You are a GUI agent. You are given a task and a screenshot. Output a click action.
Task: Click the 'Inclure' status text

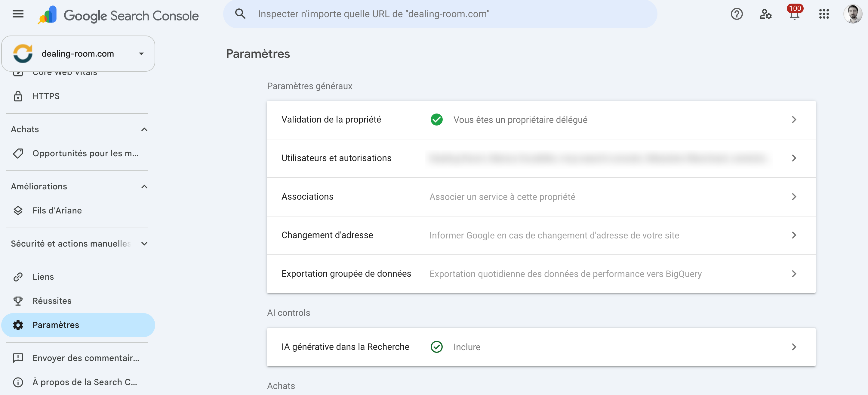click(467, 347)
